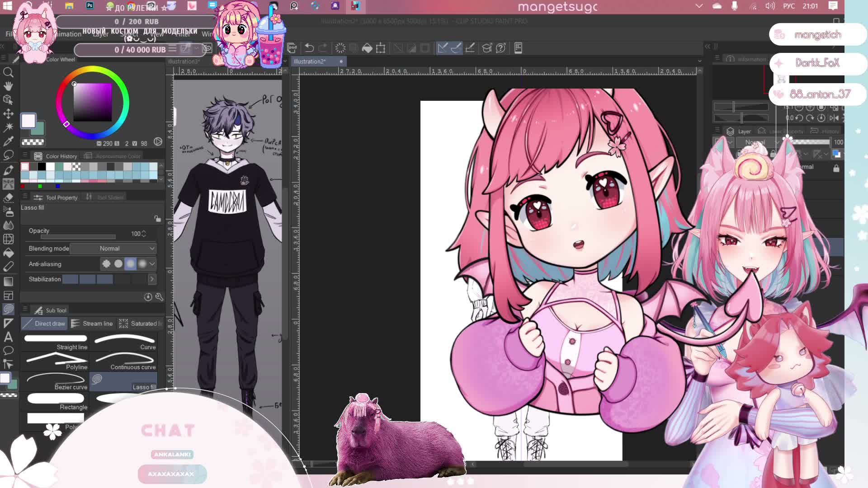Select the Zoom magnifier tool

click(x=8, y=72)
